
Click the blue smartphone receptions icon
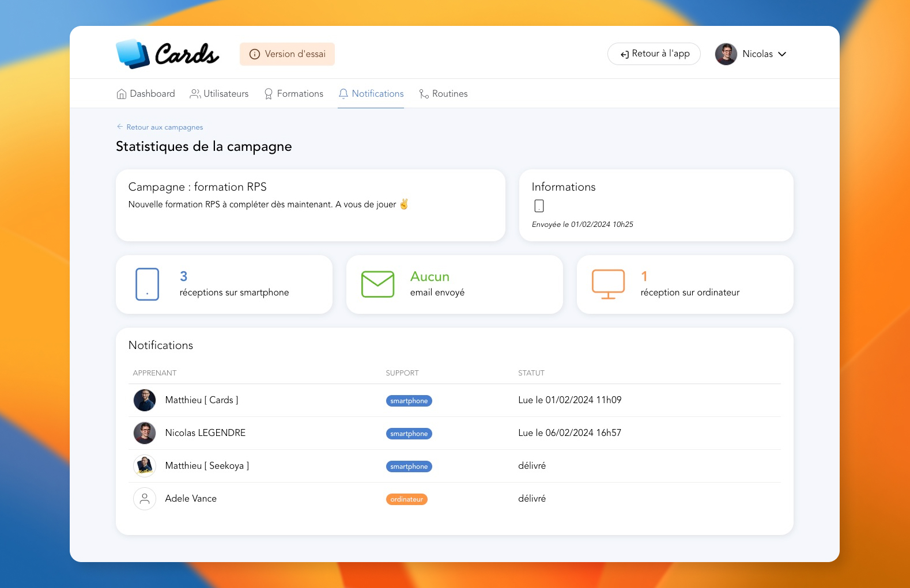[148, 284]
